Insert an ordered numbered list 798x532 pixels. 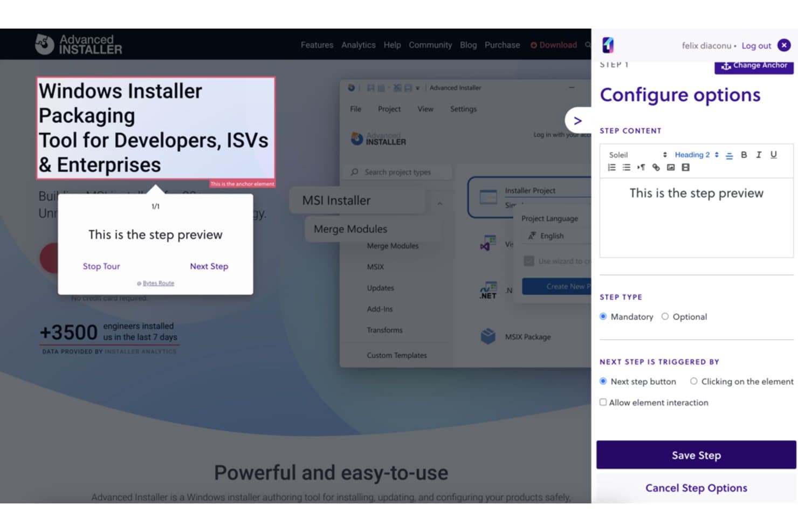[x=611, y=168]
